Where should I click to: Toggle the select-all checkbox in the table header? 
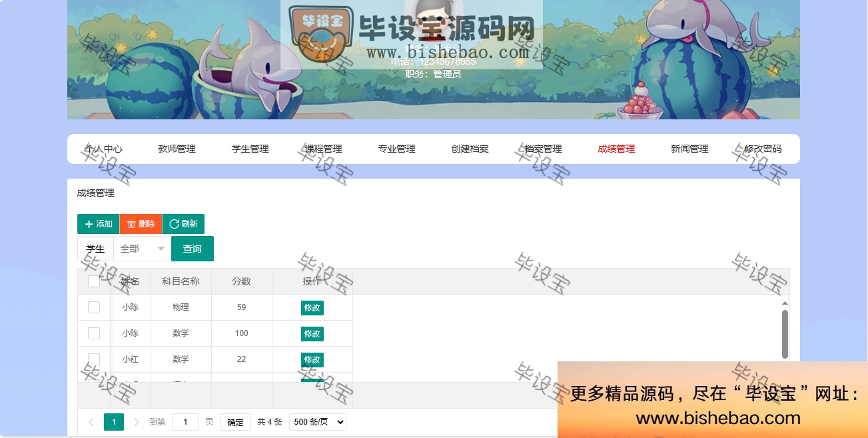(94, 281)
